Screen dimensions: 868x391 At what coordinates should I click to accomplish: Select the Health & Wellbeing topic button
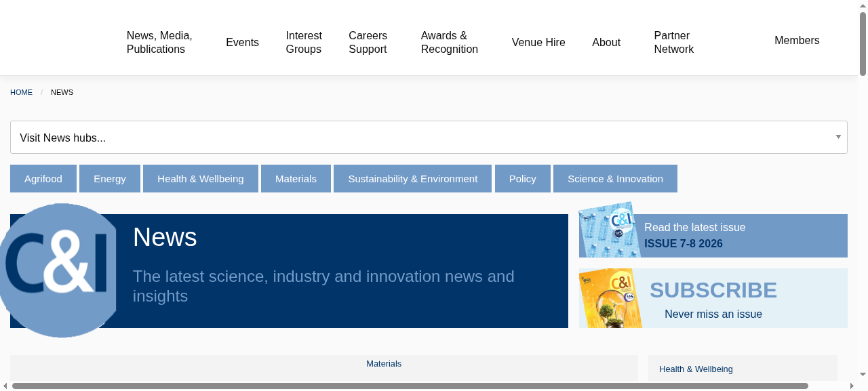tap(201, 179)
